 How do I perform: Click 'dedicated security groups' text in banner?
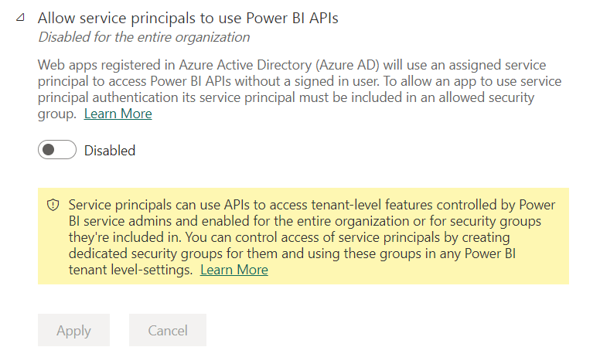143,253
